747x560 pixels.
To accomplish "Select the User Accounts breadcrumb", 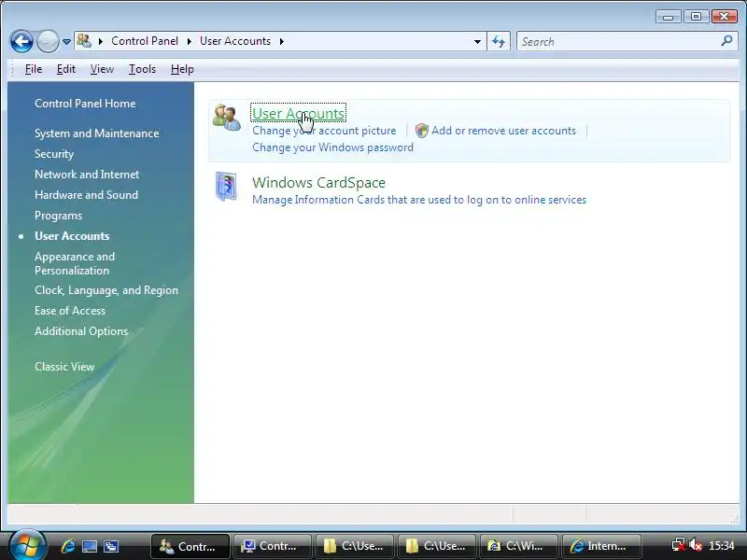I will [235, 41].
